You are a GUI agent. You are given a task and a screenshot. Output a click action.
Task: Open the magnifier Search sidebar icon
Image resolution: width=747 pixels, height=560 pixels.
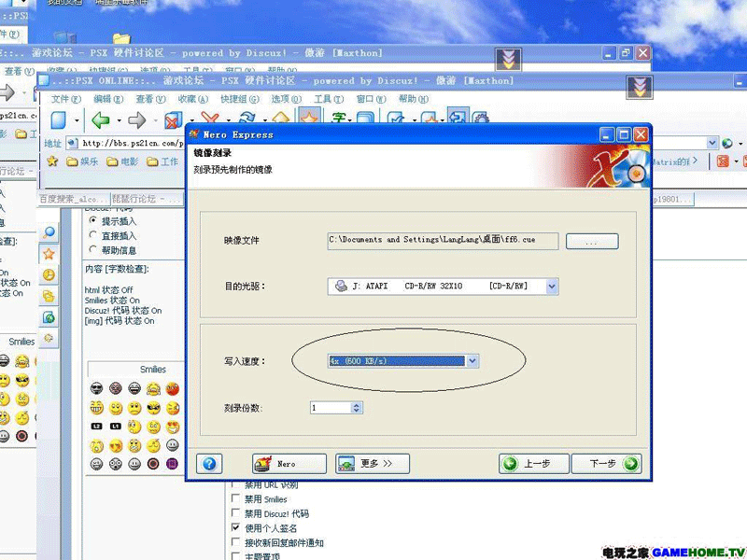point(49,232)
